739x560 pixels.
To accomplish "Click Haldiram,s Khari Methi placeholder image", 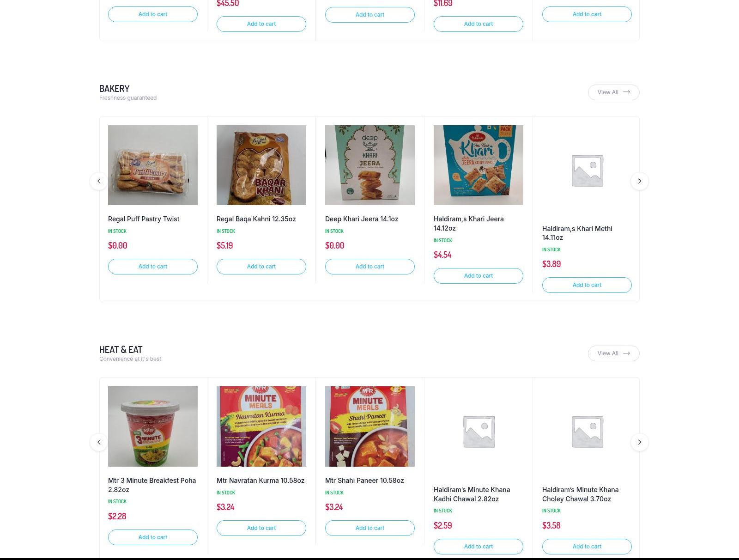I will click(x=587, y=170).
